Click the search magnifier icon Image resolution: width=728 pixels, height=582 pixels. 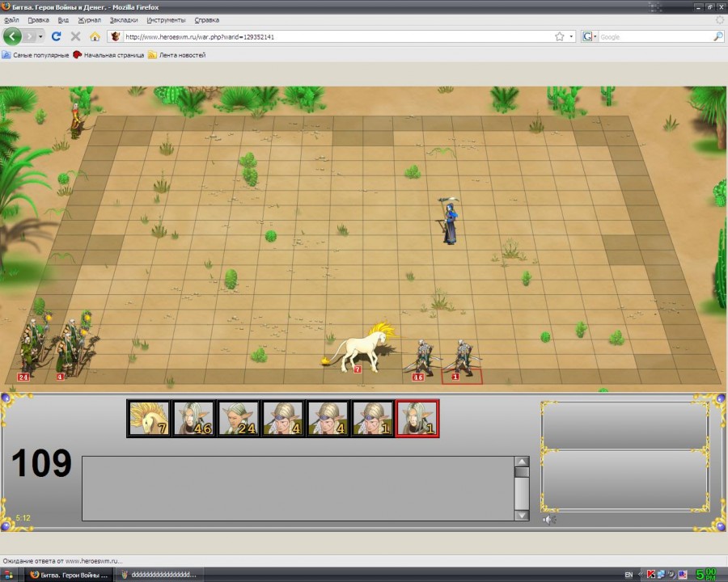717,36
